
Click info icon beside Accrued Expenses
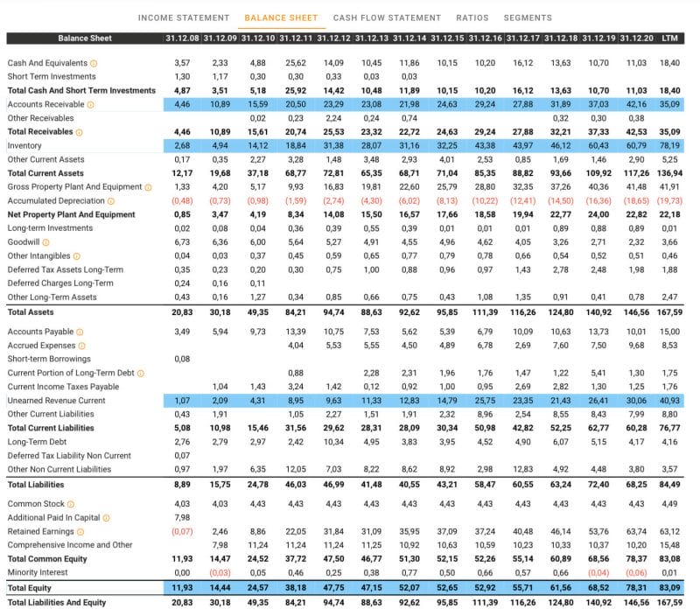81,346
